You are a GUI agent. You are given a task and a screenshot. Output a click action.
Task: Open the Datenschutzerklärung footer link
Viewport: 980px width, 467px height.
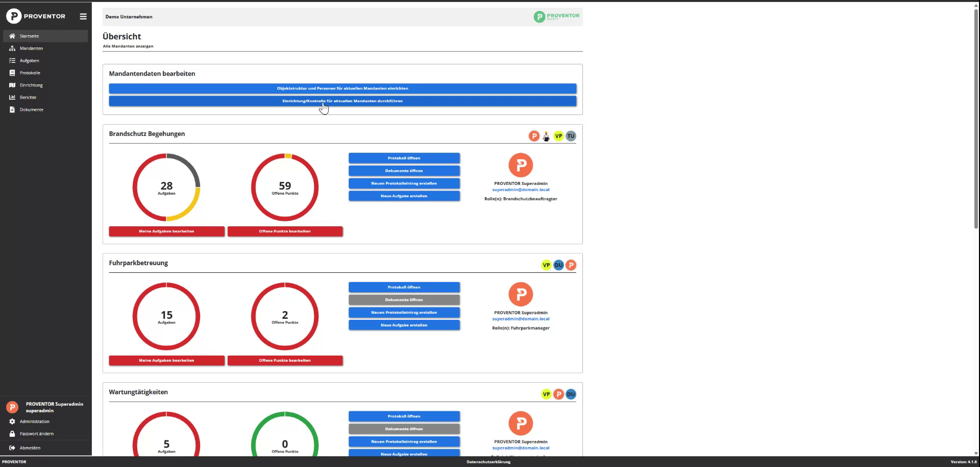tap(488, 462)
